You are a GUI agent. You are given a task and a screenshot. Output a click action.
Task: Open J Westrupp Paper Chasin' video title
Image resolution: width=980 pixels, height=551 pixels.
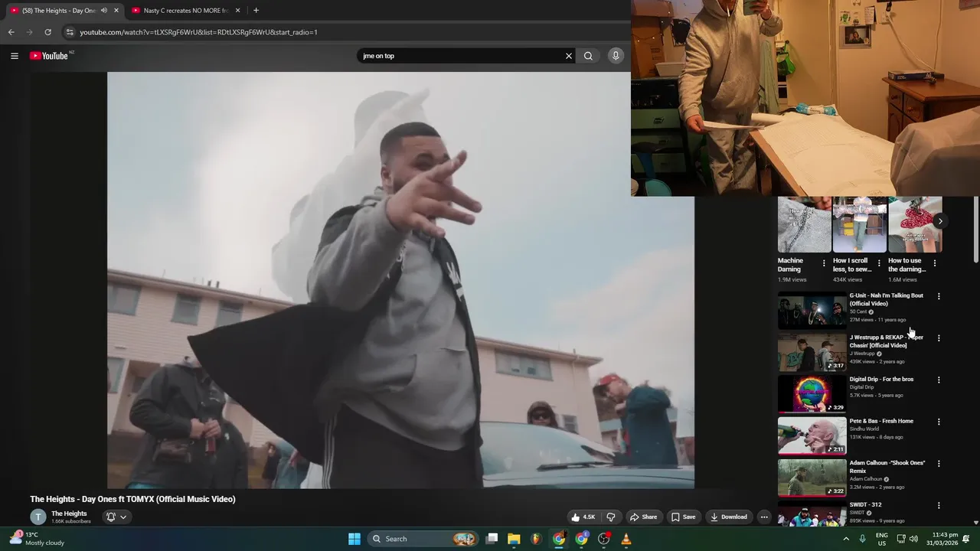click(886, 341)
